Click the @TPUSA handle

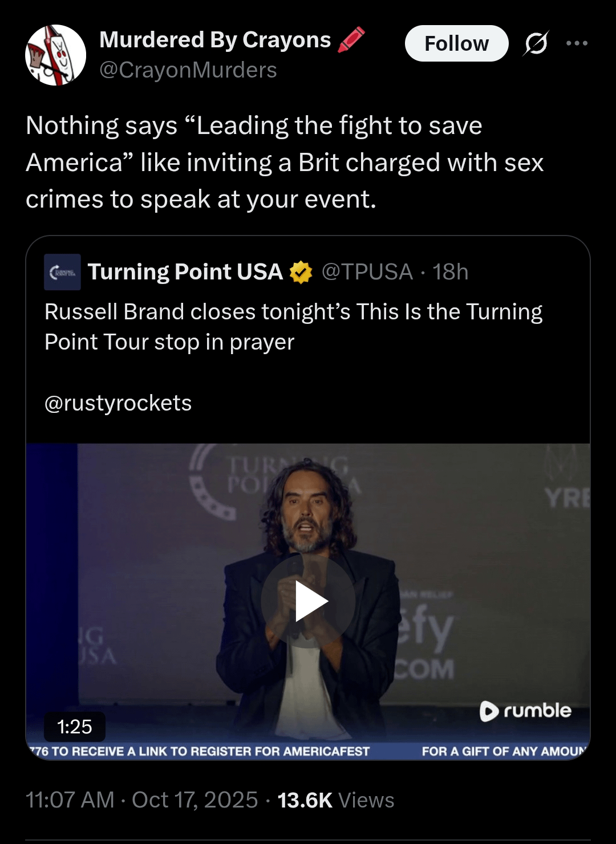tap(367, 272)
